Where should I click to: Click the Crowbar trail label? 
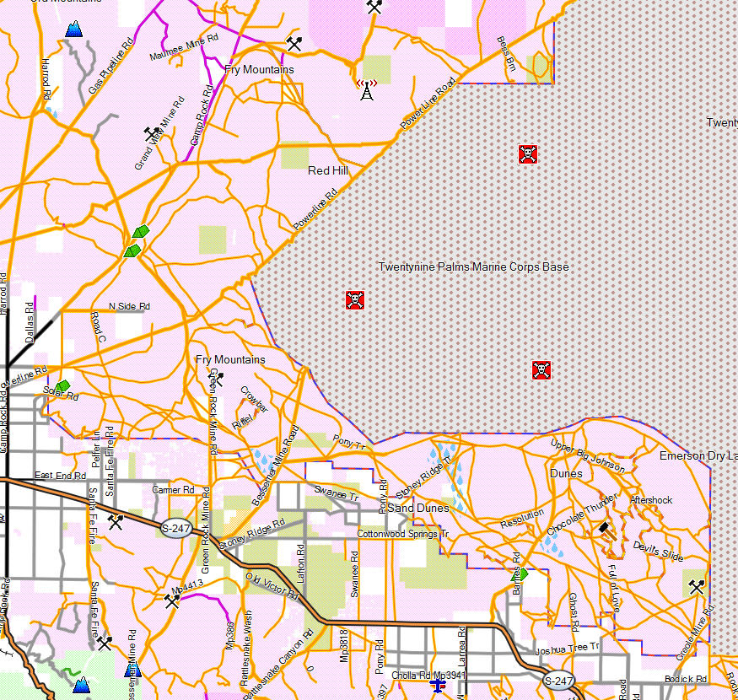(x=254, y=400)
